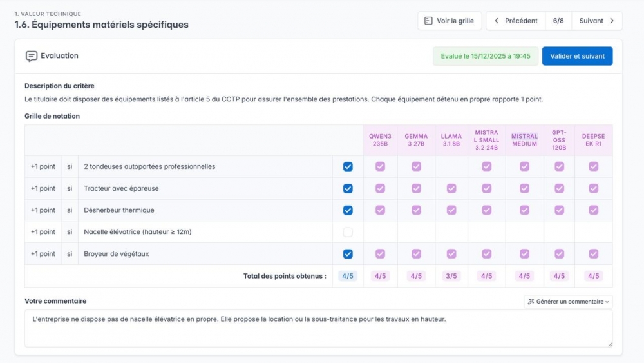Click the text Broyeur de végétaux
644x363 pixels.
tap(116, 253)
